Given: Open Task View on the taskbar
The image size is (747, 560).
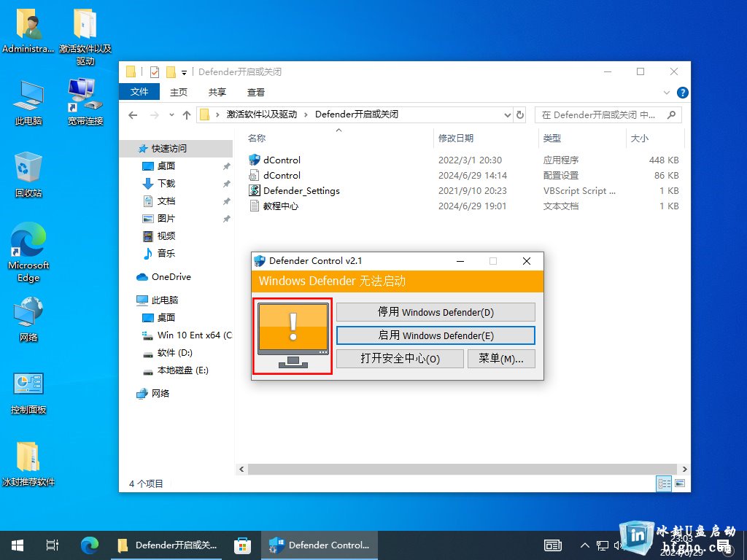Looking at the screenshot, I should pyautogui.click(x=53, y=545).
